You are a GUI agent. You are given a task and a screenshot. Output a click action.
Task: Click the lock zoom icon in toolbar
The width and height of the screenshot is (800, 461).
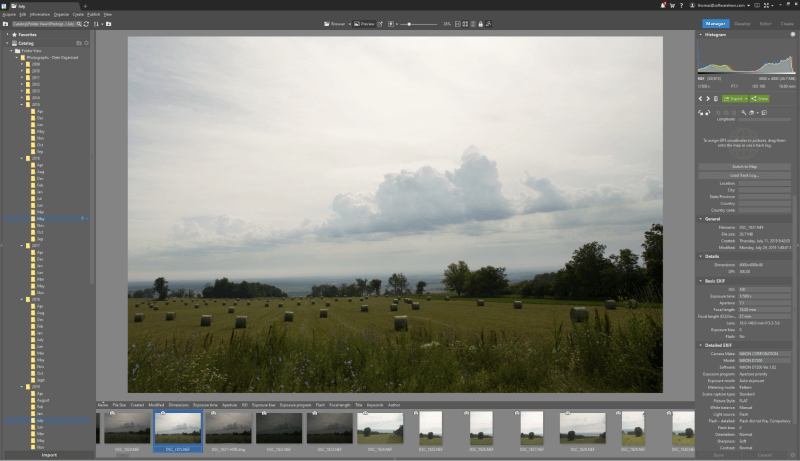(x=390, y=23)
